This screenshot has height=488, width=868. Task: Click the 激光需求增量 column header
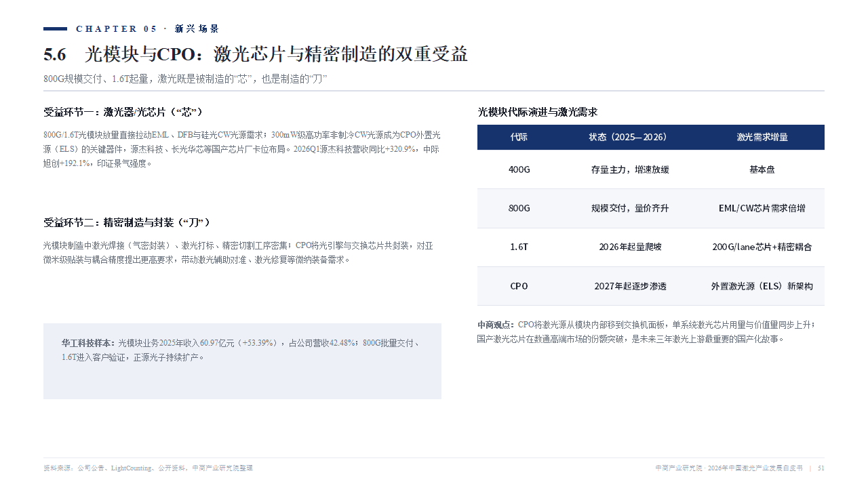762,137
